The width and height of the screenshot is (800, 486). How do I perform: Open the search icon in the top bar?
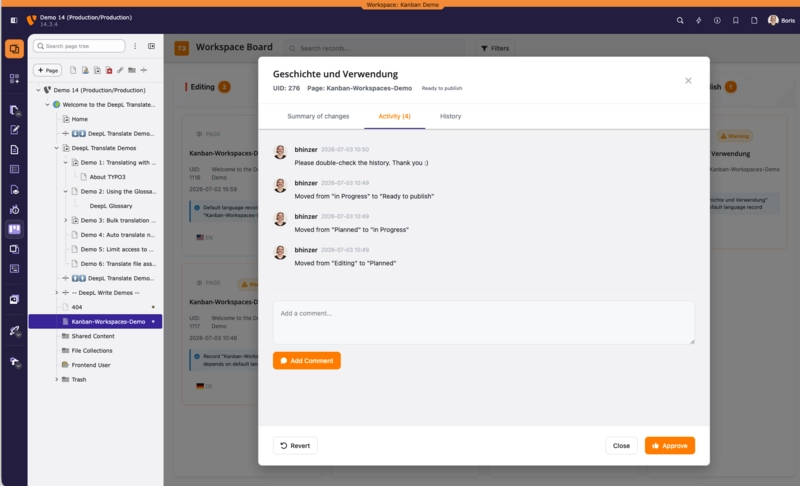click(x=680, y=20)
